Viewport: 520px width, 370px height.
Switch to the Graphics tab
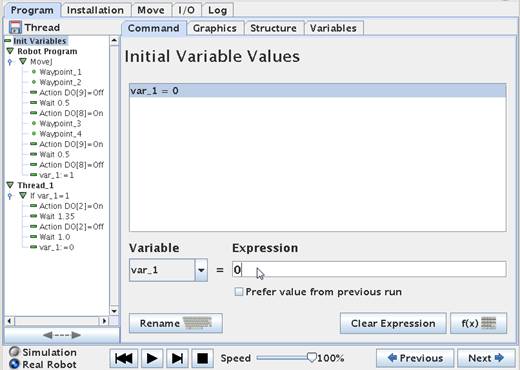pos(215,28)
